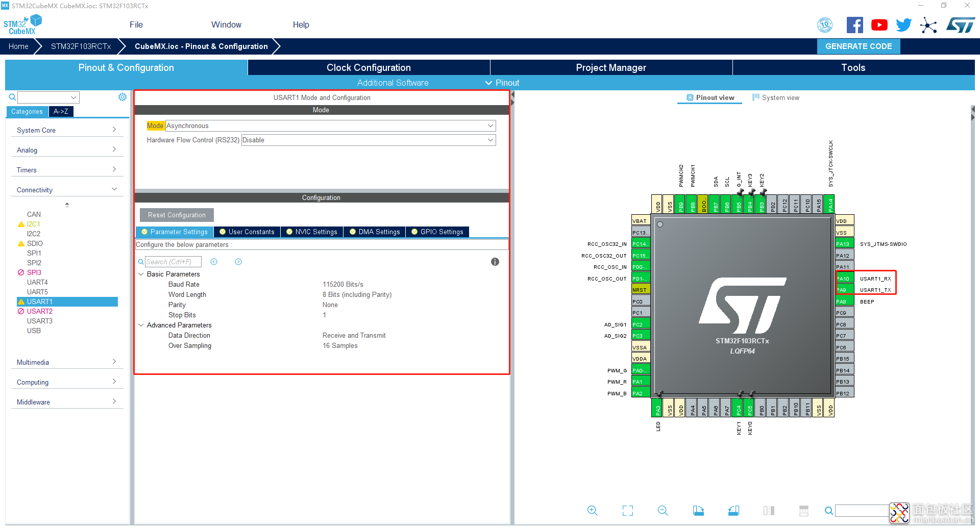Go to the previous parameter search result
The image size is (980, 529).
click(214, 262)
